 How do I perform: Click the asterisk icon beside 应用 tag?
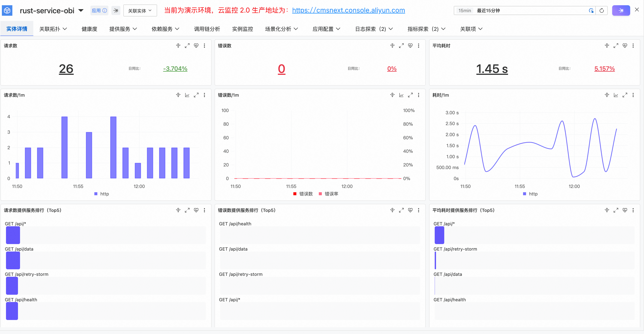click(116, 10)
